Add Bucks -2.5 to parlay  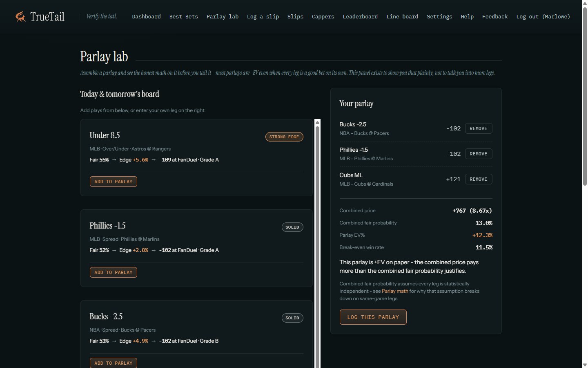point(114,363)
